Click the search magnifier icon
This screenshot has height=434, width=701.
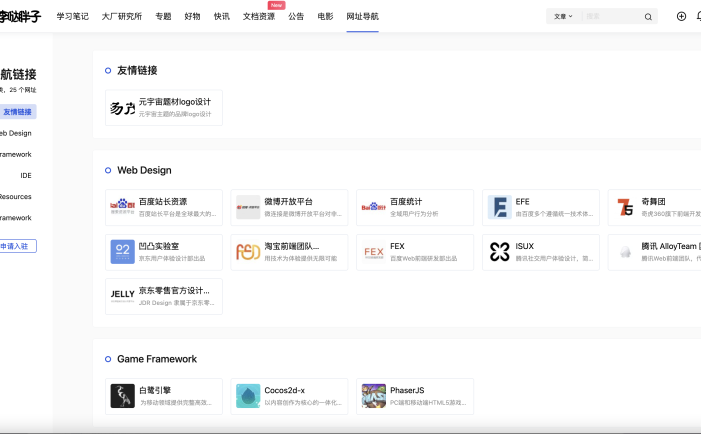click(648, 17)
